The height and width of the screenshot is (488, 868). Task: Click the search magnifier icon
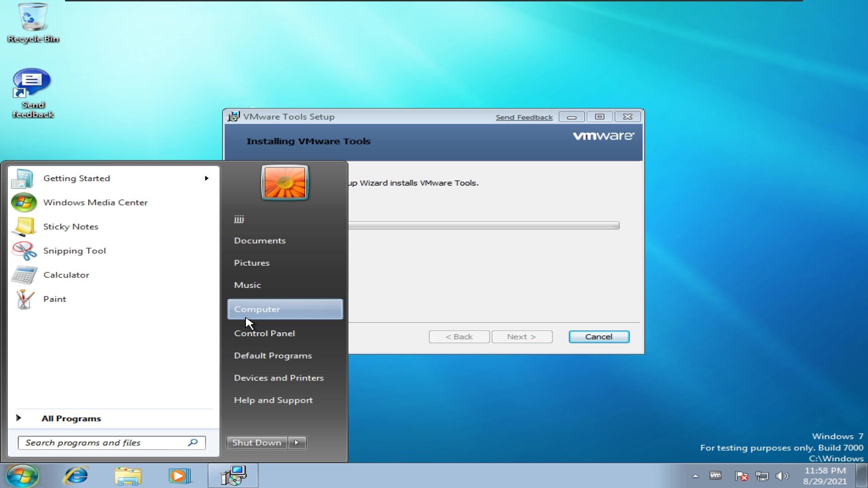point(193,442)
